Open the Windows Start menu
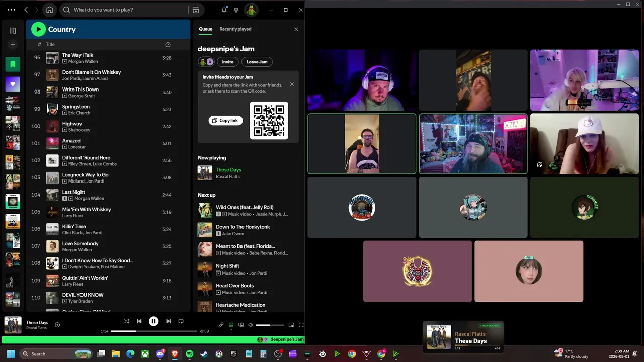The width and height of the screenshot is (644, 362). 11,354
